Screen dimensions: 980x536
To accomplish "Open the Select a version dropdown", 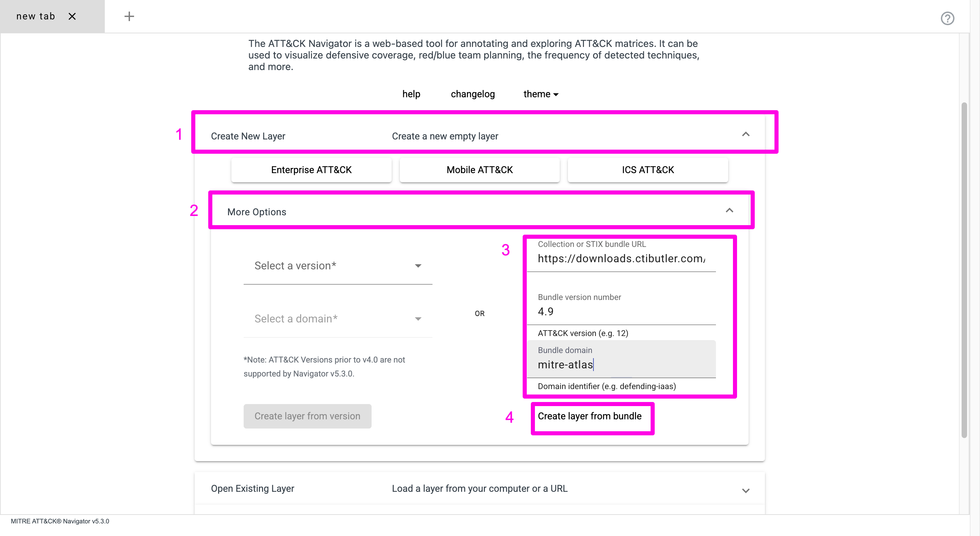I will point(338,266).
